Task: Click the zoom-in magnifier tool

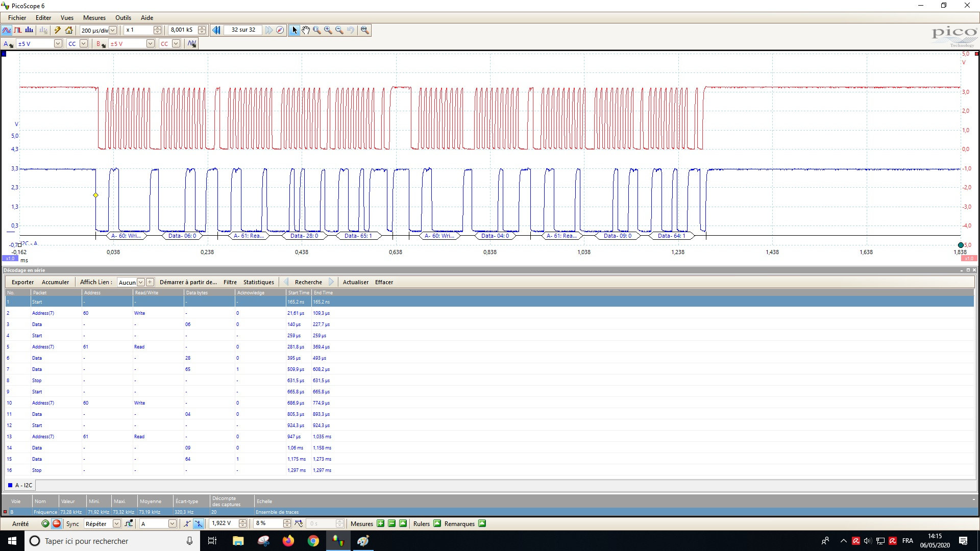Action: click(328, 30)
